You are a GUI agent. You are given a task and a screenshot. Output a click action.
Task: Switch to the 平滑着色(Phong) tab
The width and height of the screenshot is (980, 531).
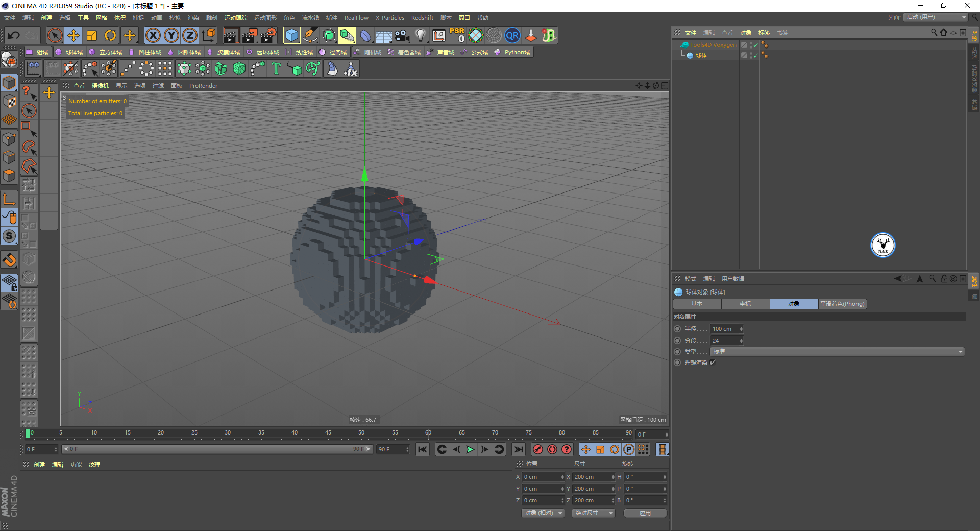tap(842, 304)
